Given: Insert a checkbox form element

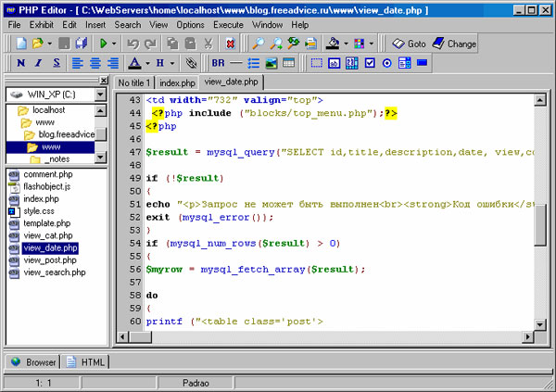Looking at the screenshot, I should [x=370, y=63].
